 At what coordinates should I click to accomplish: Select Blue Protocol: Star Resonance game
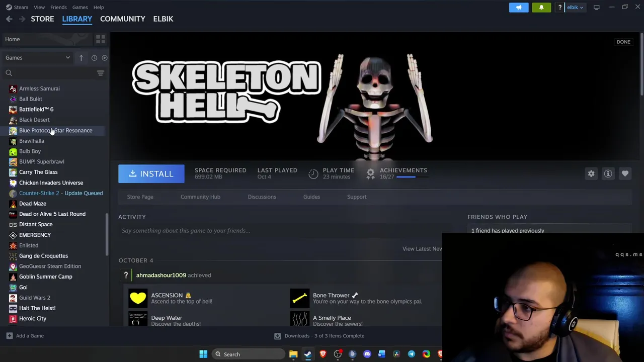point(55,130)
